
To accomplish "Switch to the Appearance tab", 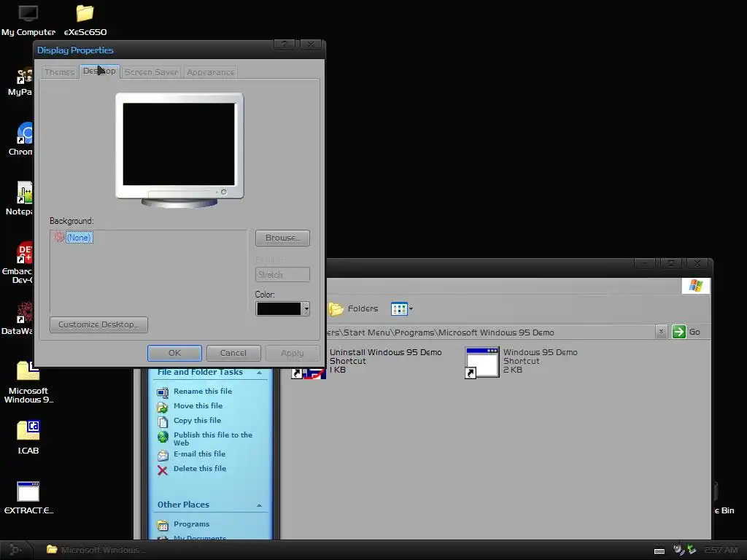I will click(211, 72).
